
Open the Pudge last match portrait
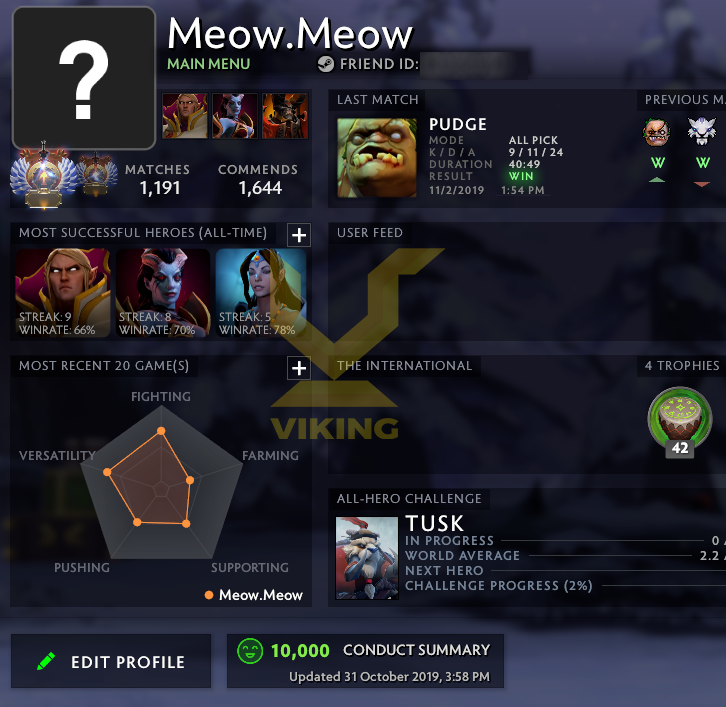pos(376,158)
